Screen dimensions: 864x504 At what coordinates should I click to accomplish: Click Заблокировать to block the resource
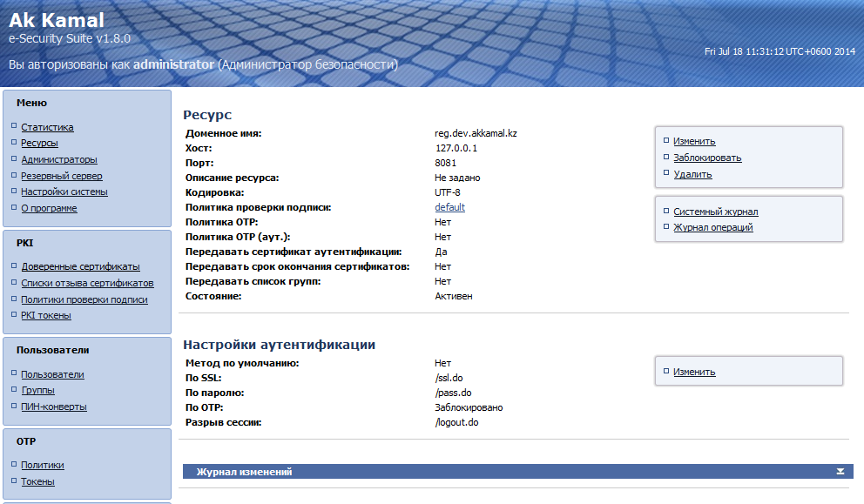pyautogui.click(x=707, y=158)
